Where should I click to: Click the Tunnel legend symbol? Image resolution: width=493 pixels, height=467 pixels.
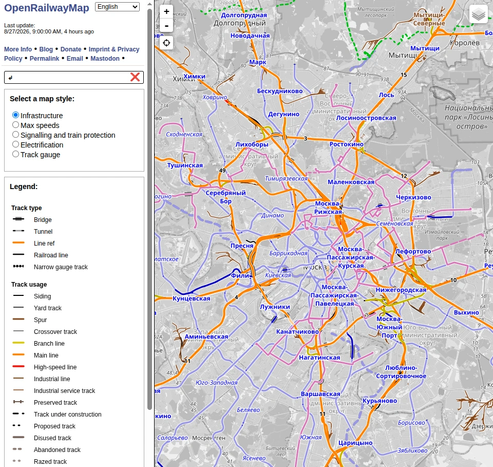[x=18, y=231]
